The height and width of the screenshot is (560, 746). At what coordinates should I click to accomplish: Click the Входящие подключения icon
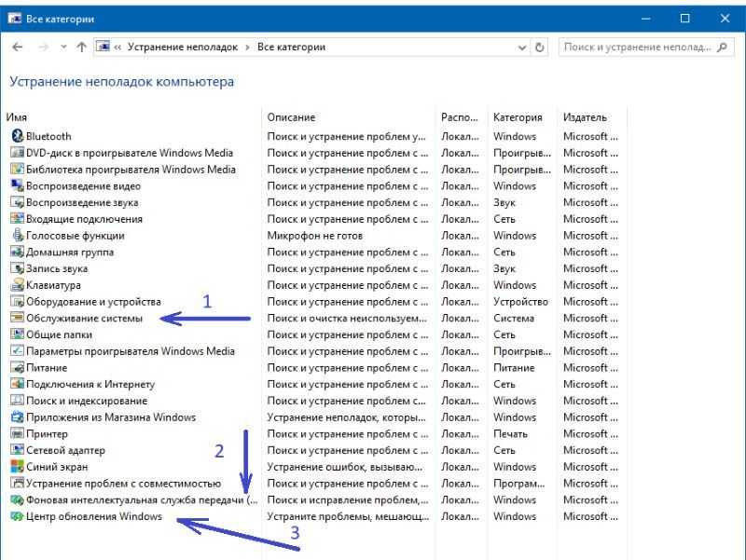pos(17,219)
